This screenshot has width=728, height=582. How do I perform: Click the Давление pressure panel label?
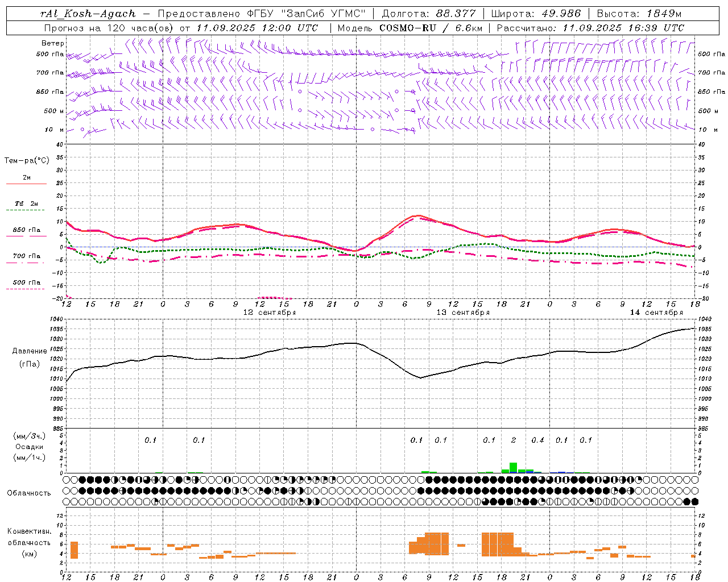(28, 351)
